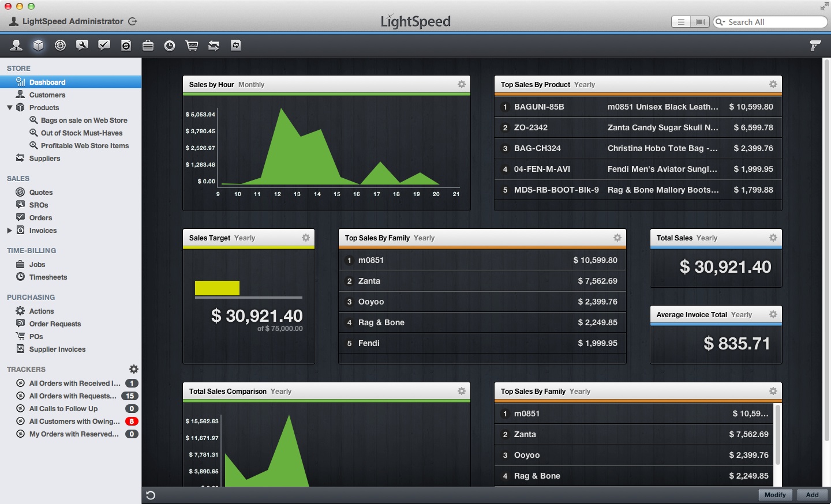This screenshot has height=504, width=831.
Task: Open Order Requests in the sidebar
Action: click(x=70, y=324)
